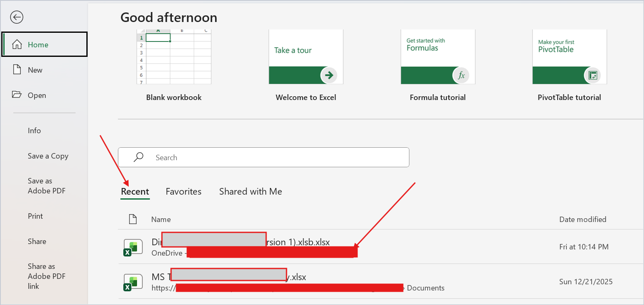This screenshot has height=305, width=644.
Task: Choose Share in the sidebar
Action: 37,241
